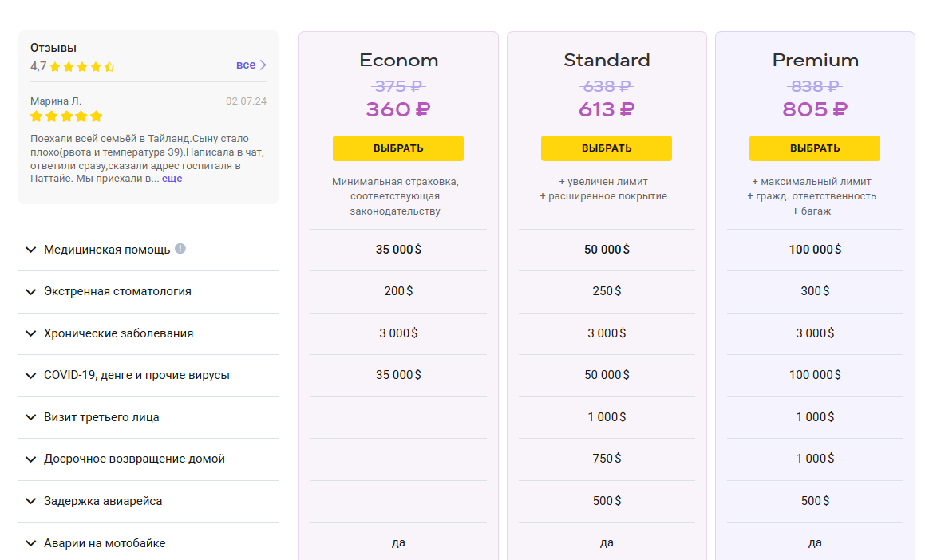Expand Досрочное возвращение домой row
Image resolution: width=925 pixels, height=560 pixels.
31,459
